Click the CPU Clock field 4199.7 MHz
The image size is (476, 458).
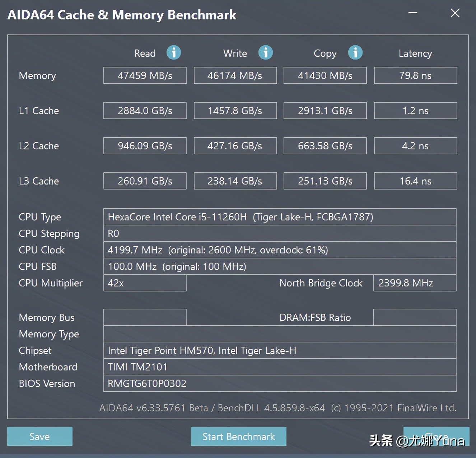(x=280, y=250)
